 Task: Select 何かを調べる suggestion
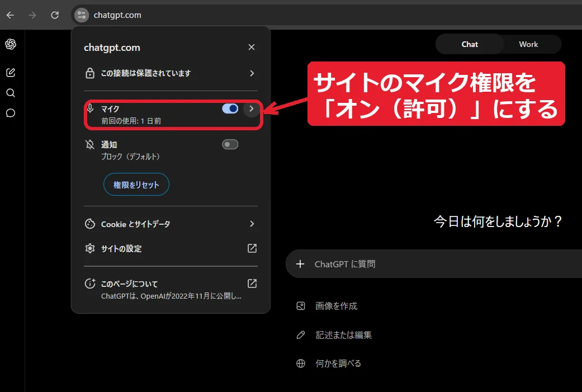338,363
